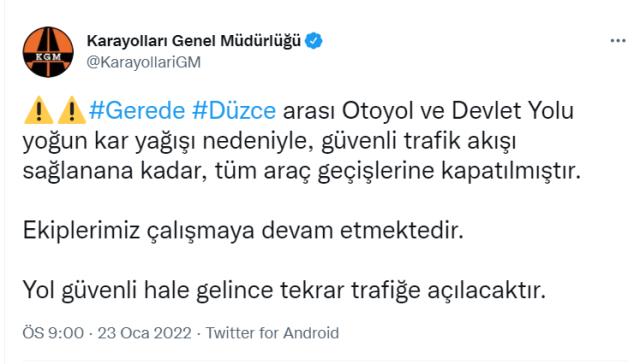Click the KGM profile avatar
This screenshot has height=364, width=640.
[x=48, y=52]
